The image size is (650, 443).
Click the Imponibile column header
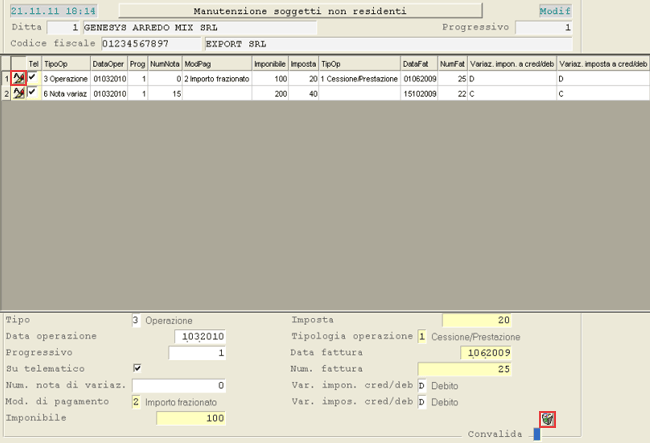pos(269,63)
